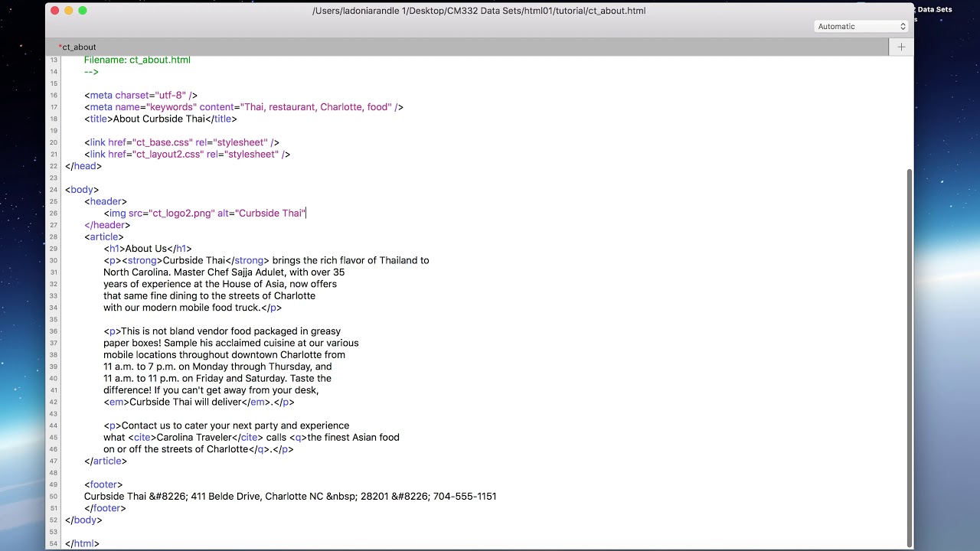Image resolution: width=980 pixels, height=551 pixels.
Task: Click 'with our modern mobile food truck' line
Action: 193,308
